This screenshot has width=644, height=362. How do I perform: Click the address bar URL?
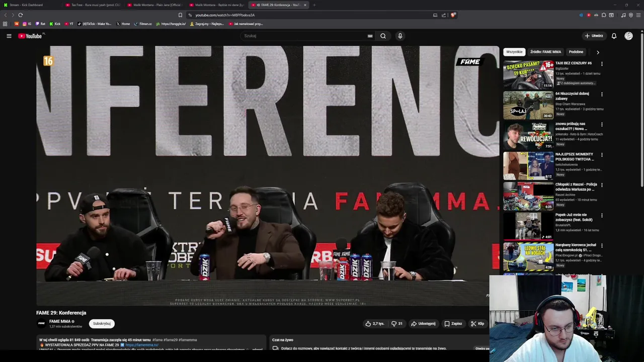[225, 15]
